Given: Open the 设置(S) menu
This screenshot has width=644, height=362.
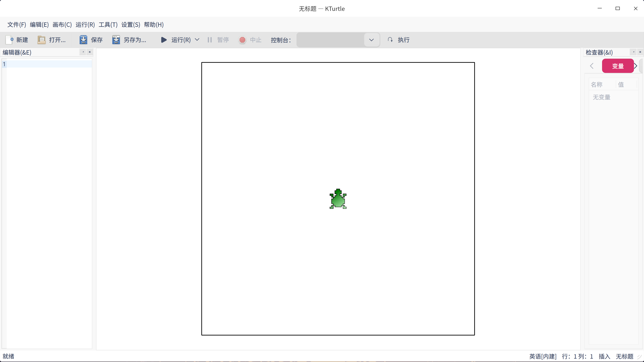Looking at the screenshot, I should click(130, 24).
